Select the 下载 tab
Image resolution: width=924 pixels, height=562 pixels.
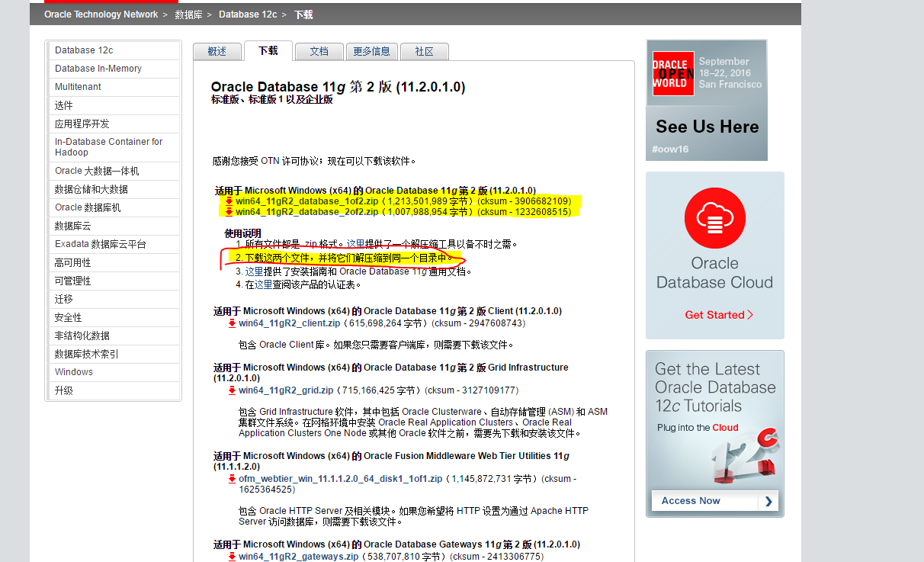coord(268,50)
